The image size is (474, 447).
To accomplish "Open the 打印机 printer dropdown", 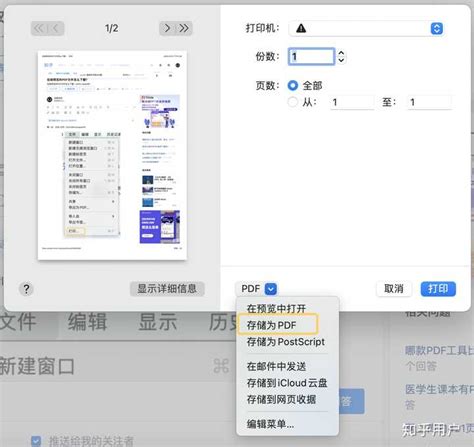I will click(366, 29).
